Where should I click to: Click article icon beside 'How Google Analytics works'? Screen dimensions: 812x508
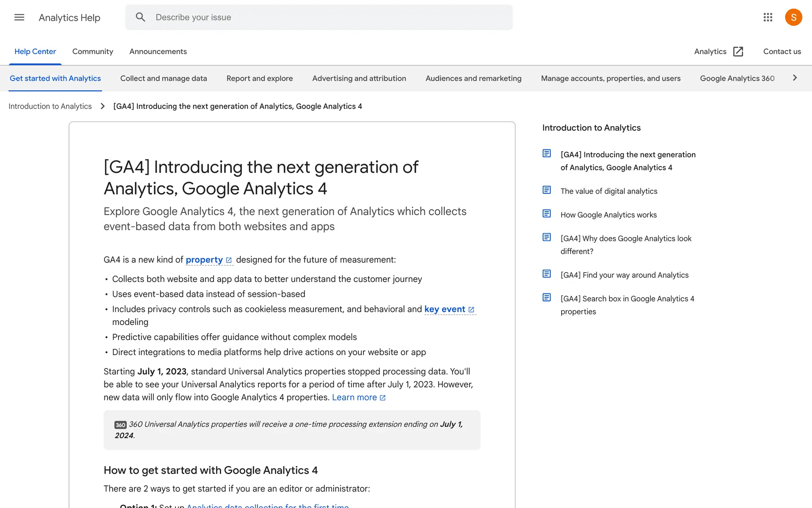point(546,214)
